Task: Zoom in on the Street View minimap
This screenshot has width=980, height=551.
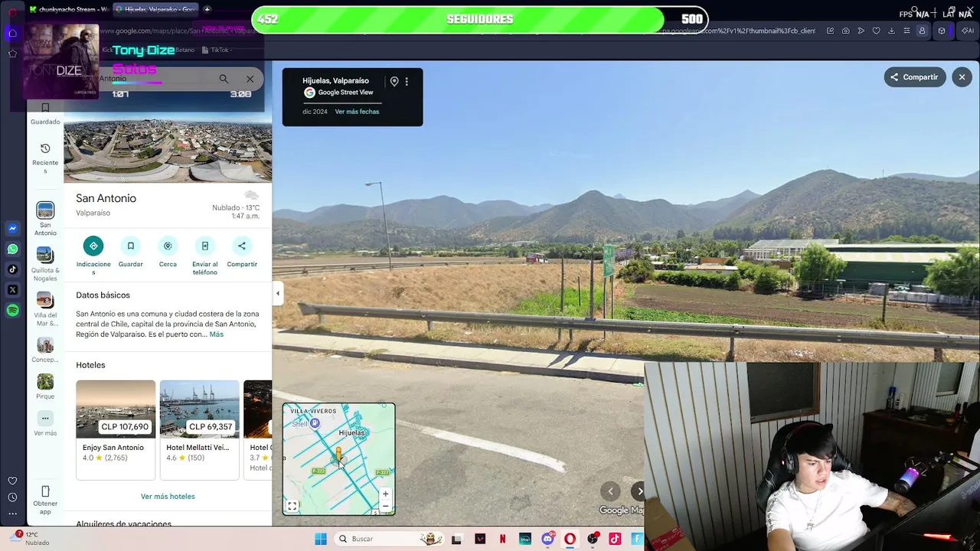Action: [385, 494]
